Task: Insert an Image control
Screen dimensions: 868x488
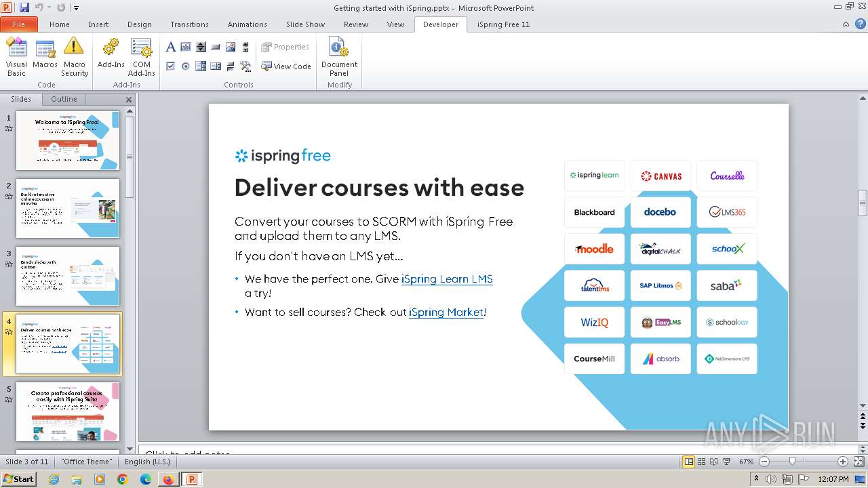Action: click(231, 47)
